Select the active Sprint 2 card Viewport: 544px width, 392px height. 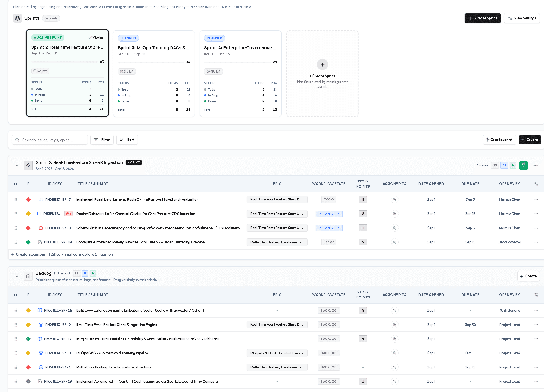click(x=67, y=73)
